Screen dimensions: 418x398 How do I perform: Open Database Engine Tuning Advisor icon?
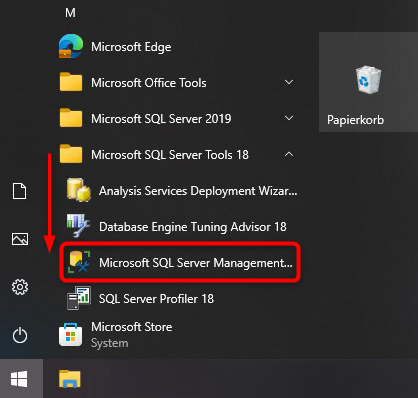78,226
